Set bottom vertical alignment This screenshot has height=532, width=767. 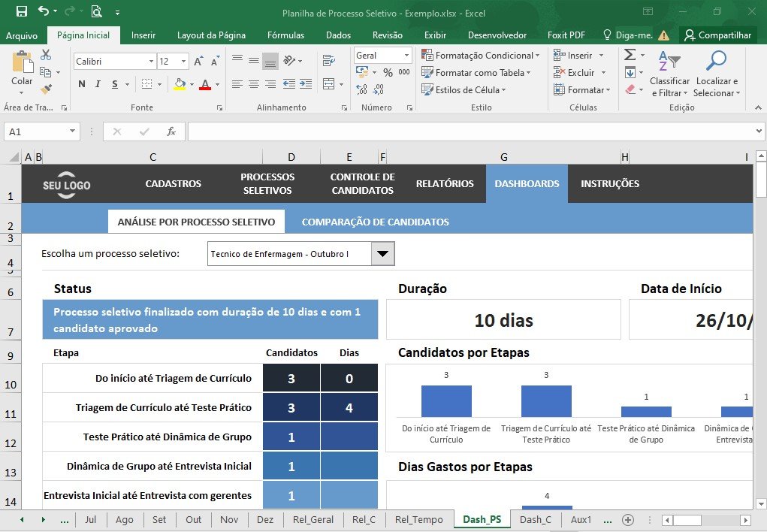pyautogui.click(x=270, y=61)
